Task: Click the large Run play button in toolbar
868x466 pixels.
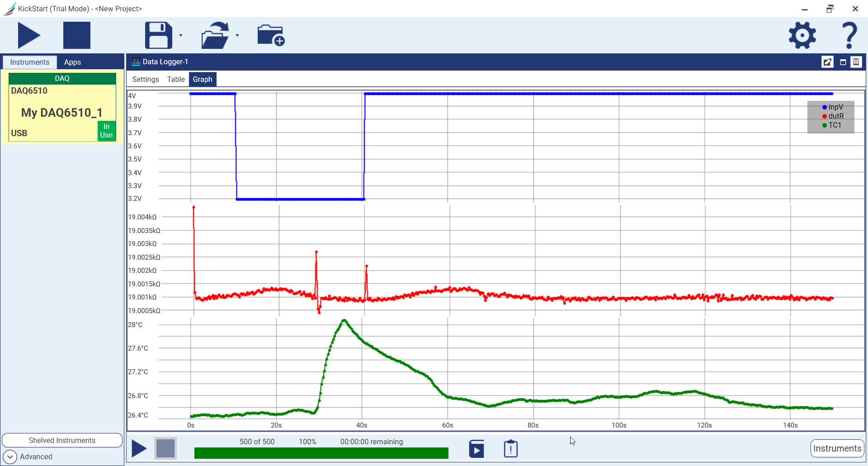Action: pyautogui.click(x=29, y=35)
